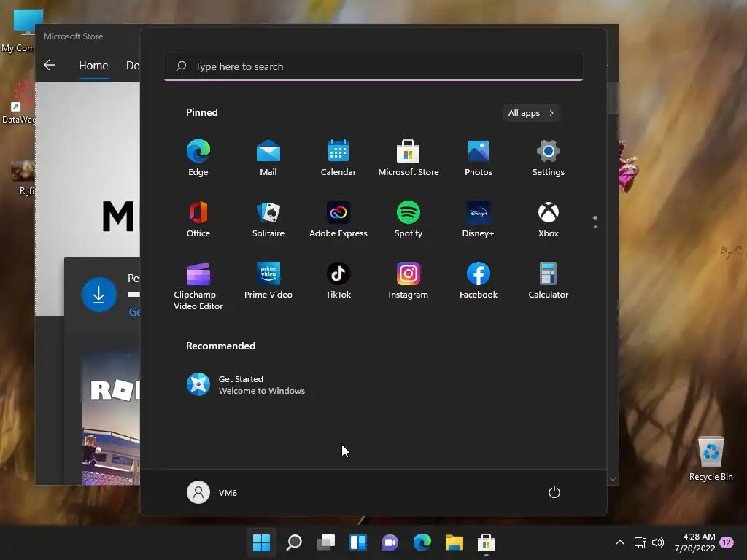Click the Start menu search box
The width and height of the screenshot is (747, 560).
click(x=373, y=66)
